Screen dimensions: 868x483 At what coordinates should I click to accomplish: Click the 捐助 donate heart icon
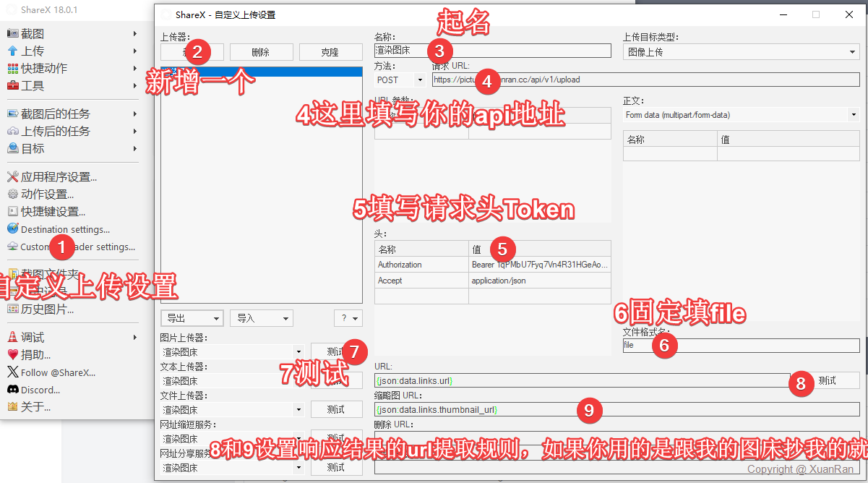pos(12,355)
